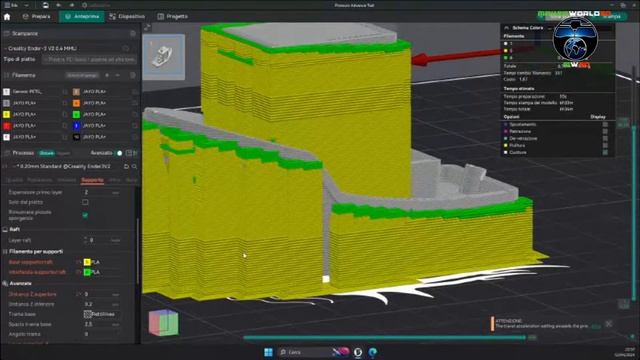Viewport: 640px width, 360px height.
Task: Click the plate thumbnail in the viewport
Action: click(164, 57)
